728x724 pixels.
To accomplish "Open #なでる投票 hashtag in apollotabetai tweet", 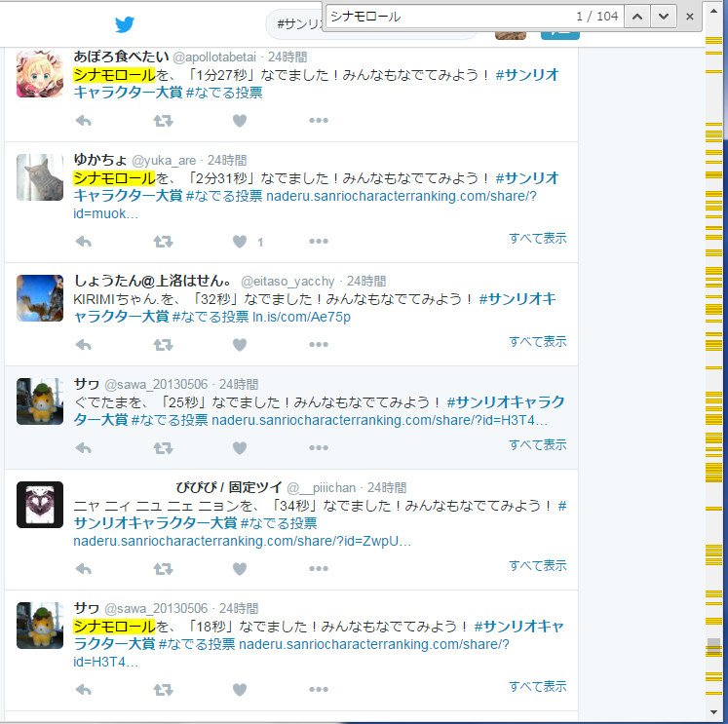I will coord(224,93).
